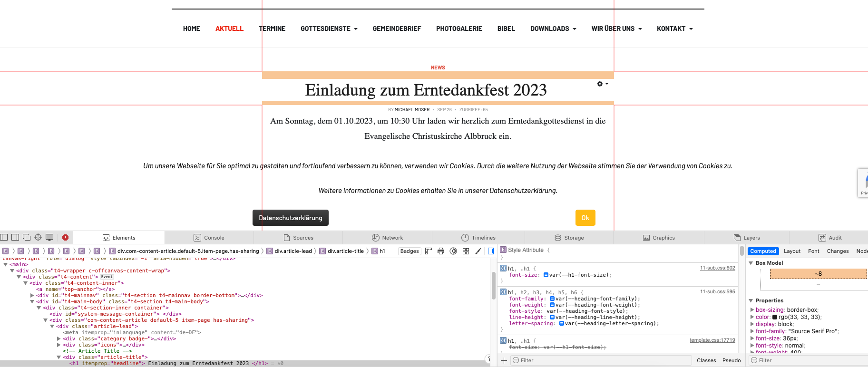
Task: Toggle variable swatch for line-height value
Action: coord(552,318)
